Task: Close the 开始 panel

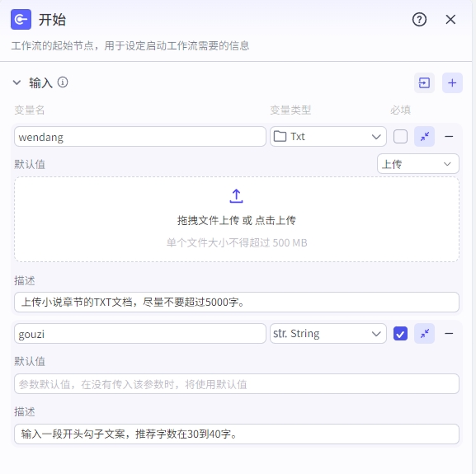Action: pyautogui.click(x=450, y=20)
